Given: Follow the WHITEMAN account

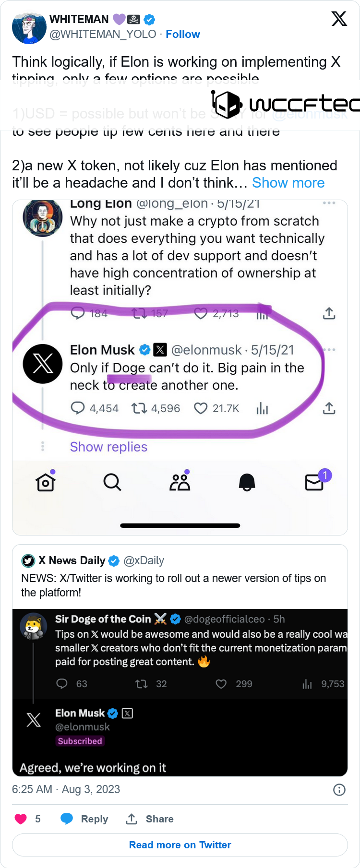Looking at the screenshot, I should click(182, 34).
